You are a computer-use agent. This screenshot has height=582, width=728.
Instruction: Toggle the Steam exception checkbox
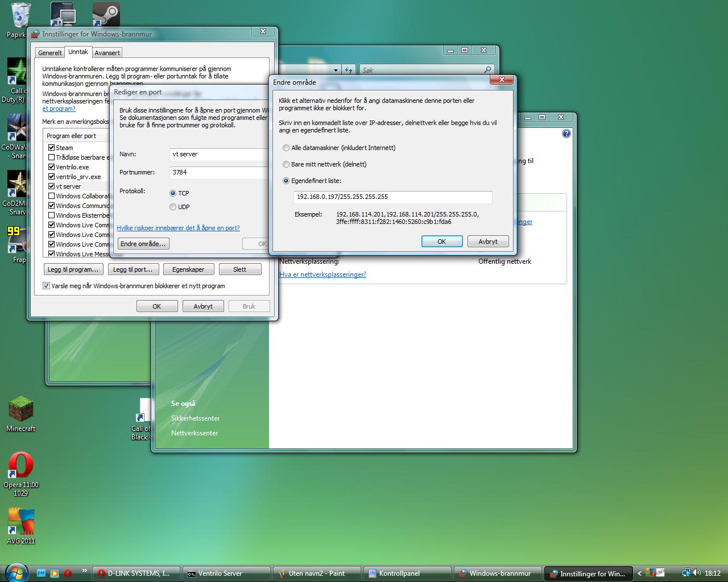[x=52, y=148]
